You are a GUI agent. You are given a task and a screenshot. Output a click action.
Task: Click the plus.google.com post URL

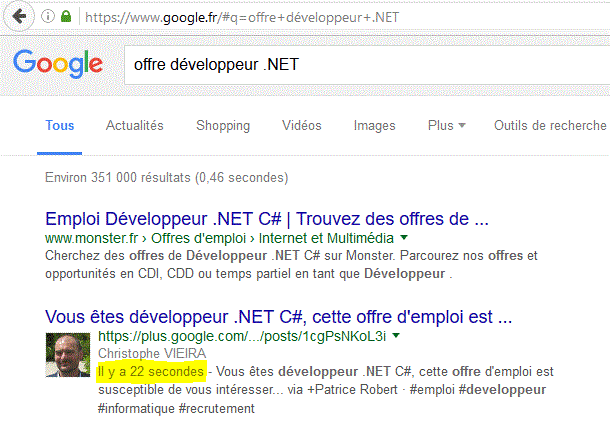pos(242,337)
